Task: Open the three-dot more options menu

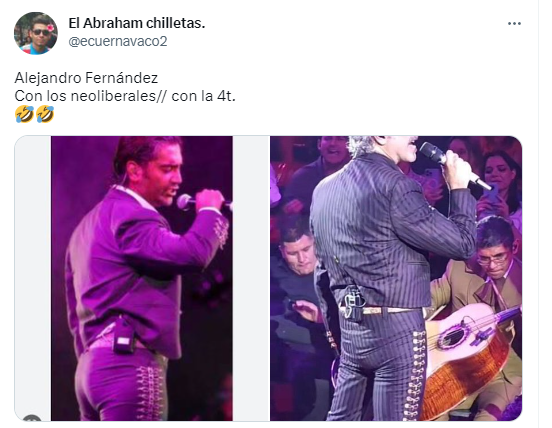Action: [514, 24]
